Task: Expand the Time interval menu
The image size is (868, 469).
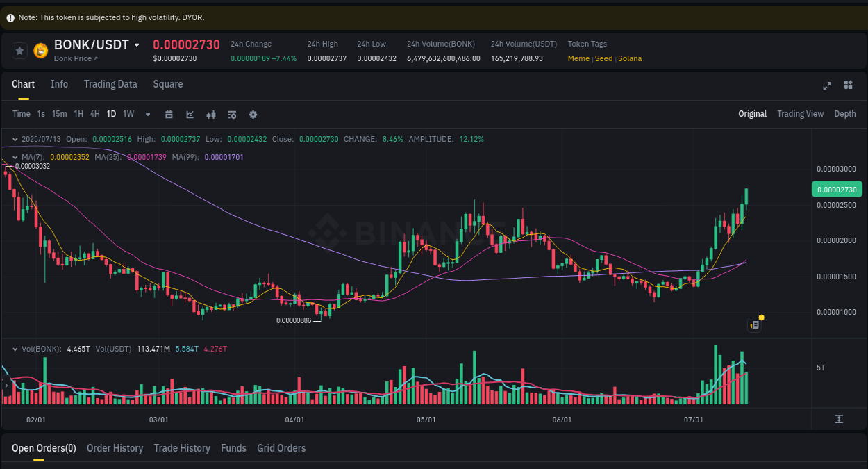Action: [x=22, y=114]
